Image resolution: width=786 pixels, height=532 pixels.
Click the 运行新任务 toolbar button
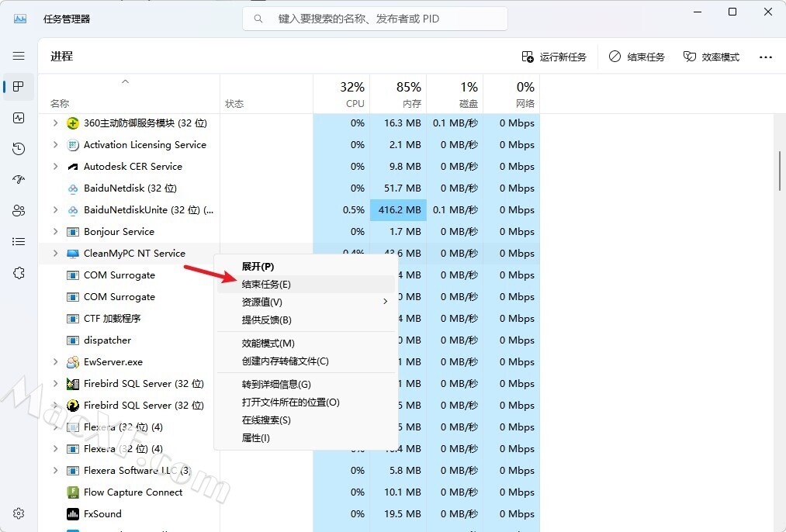[x=553, y=57]
